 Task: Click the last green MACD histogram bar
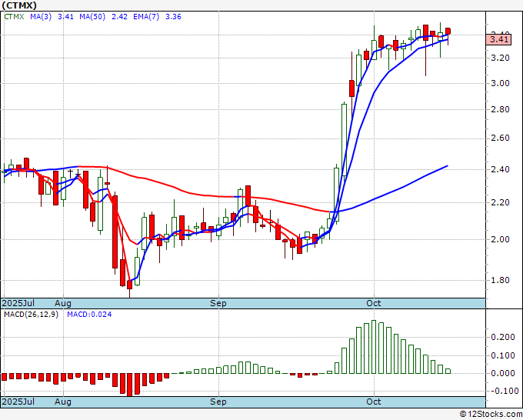point(448,372)
